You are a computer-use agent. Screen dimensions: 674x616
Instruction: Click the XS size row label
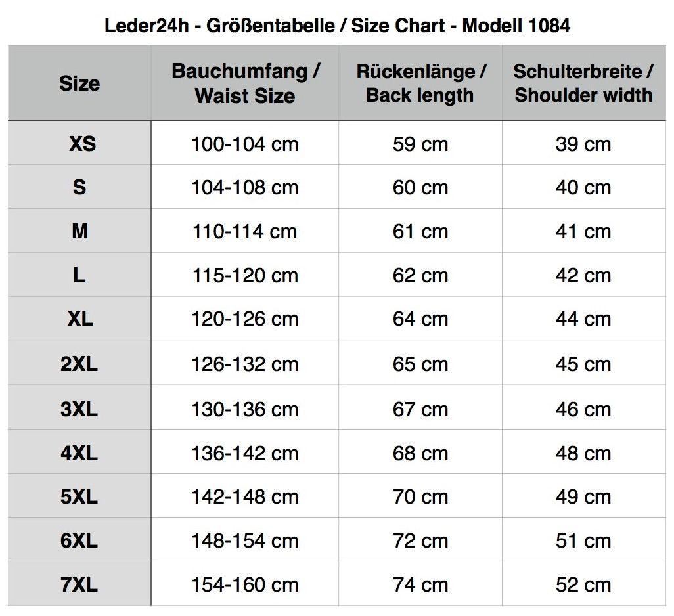pos(82,143)
